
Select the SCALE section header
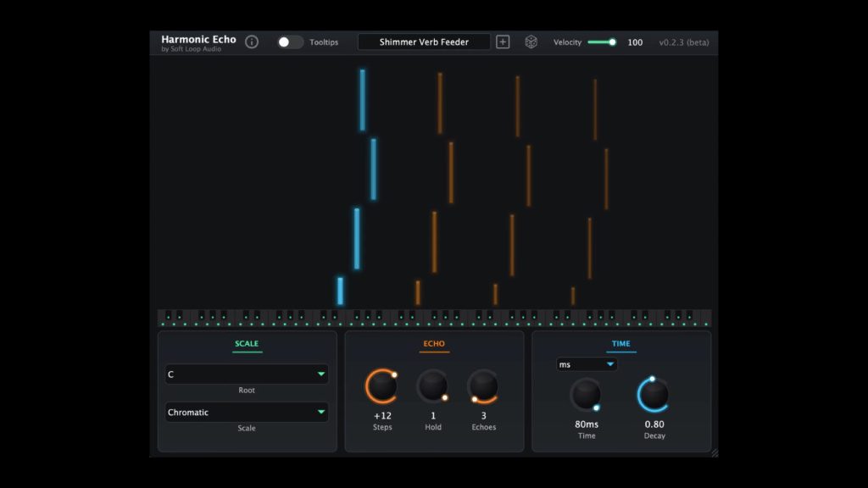pyautogui.click(x=247, y=344)
